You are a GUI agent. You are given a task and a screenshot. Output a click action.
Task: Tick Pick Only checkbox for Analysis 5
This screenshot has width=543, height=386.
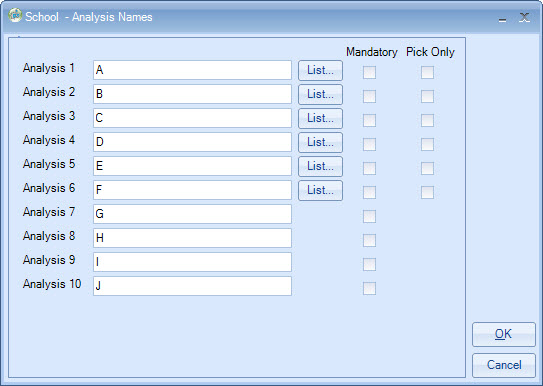[427, 168]
